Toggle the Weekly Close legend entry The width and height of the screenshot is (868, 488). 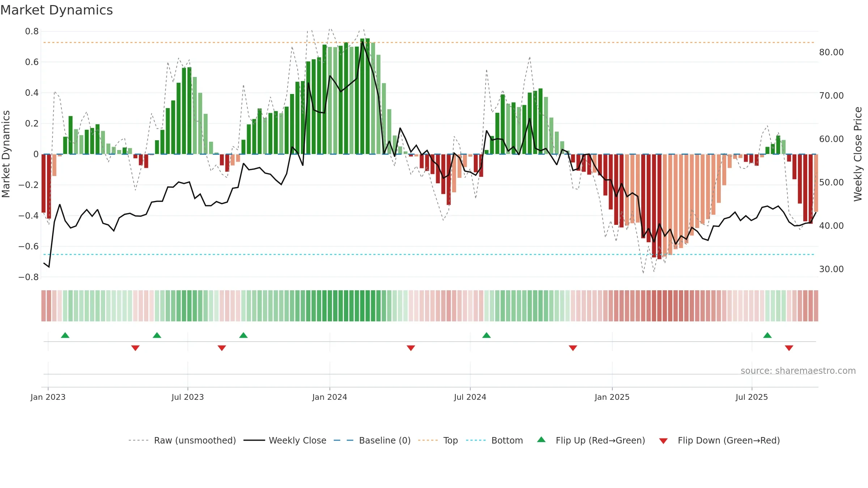click(285, 440)
